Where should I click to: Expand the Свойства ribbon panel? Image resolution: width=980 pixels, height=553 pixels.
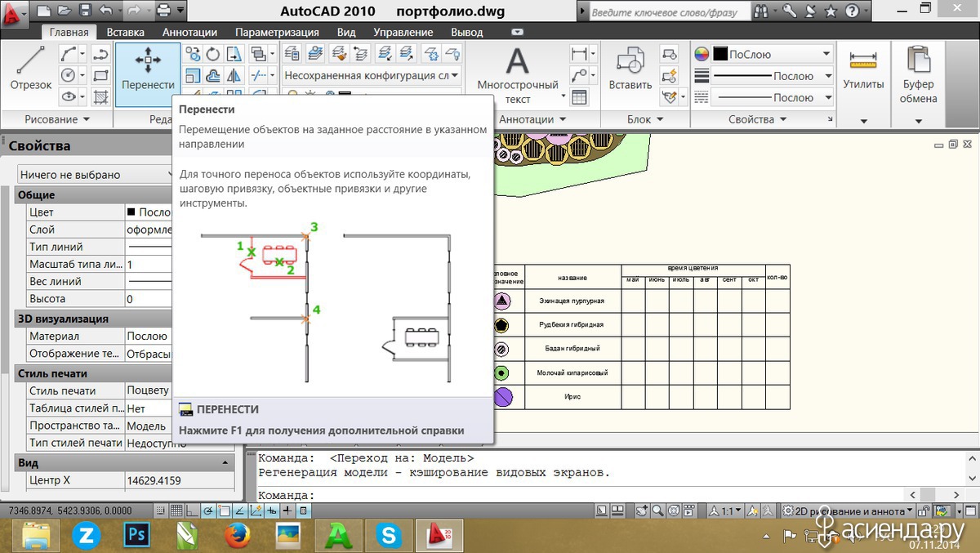[757, 119]
